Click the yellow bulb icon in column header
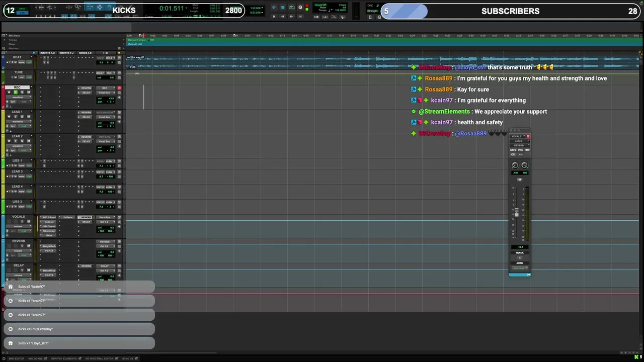 [119, 53]
